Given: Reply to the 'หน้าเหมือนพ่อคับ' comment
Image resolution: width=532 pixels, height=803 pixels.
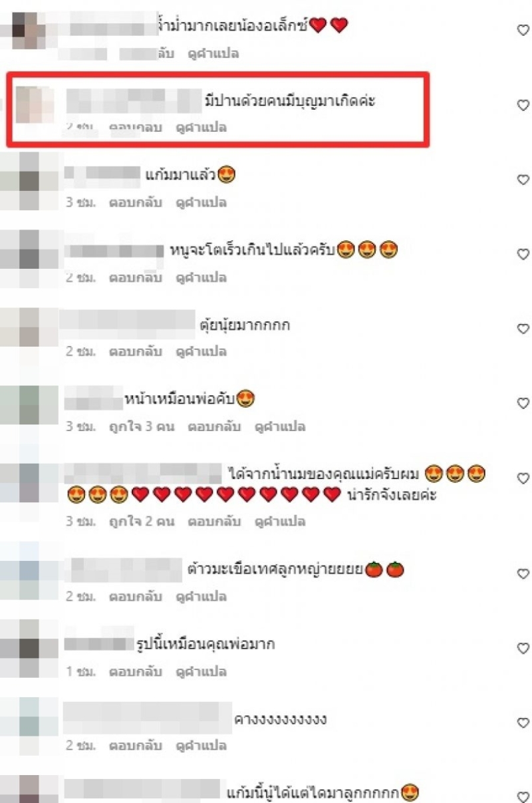Looking at the screenshot, I should [215, 426].
